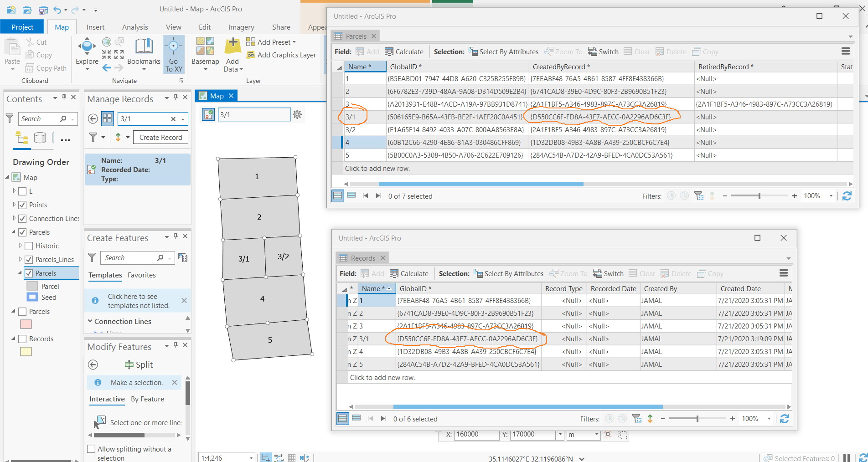Click Add Graphics Layer button

(281, 55)
